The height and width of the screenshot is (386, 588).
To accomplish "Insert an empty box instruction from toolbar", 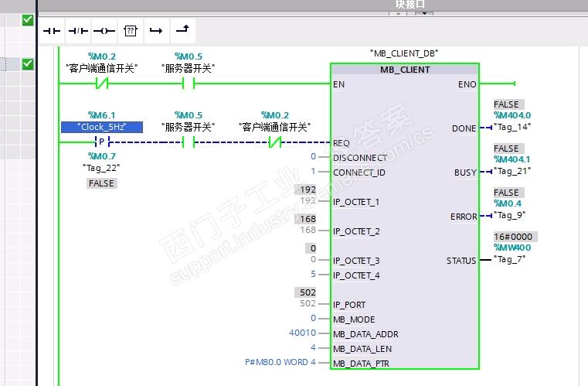I will pyautogui.click(x=130, y=31).
